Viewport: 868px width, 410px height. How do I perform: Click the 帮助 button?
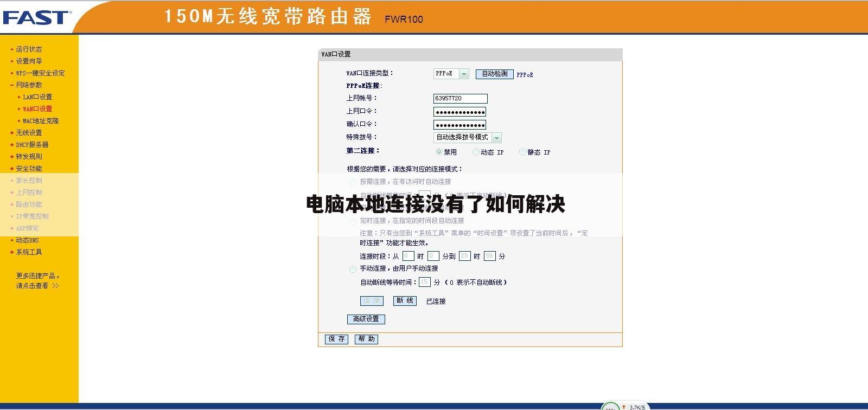(x=366, y=339)
